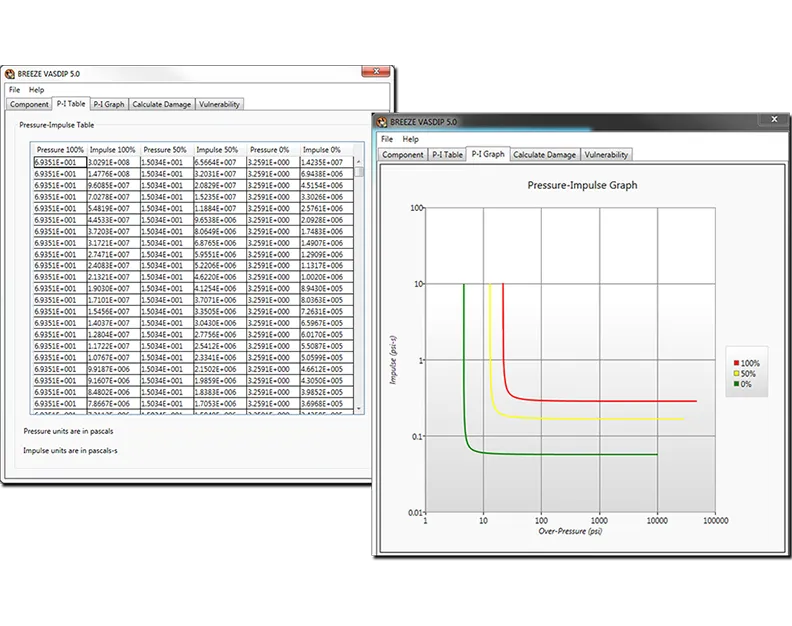792x626 pixels.
Task: Select Vulnerability tab in the graph window
Action: point(606,155)
